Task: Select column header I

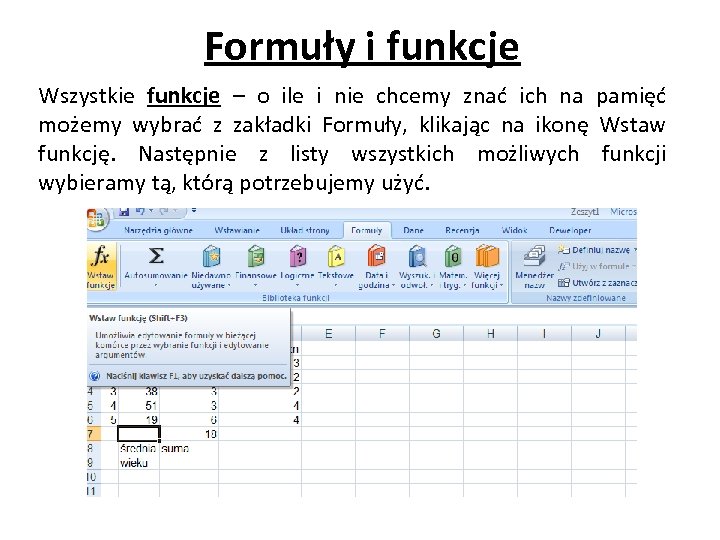Action: 544,334
